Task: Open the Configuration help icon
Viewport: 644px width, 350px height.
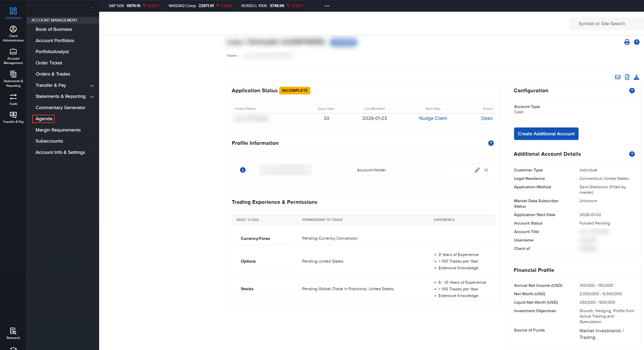Action: click(632, 91)
